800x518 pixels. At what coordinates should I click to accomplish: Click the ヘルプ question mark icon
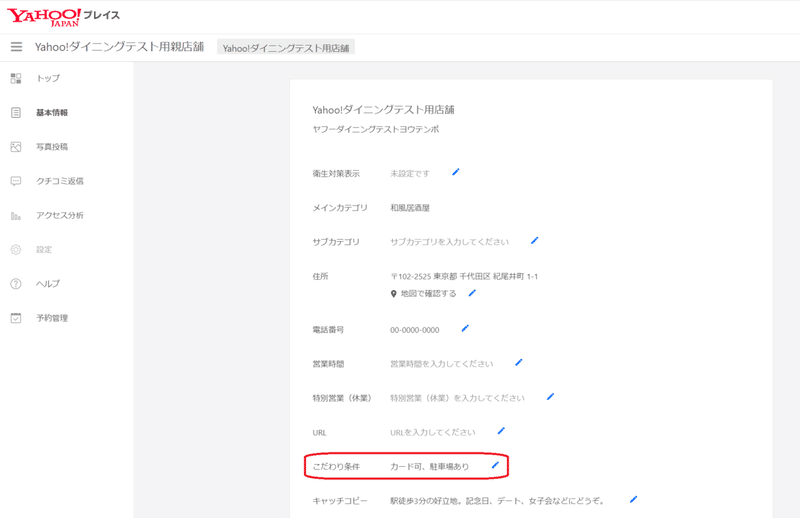(16, 284)
